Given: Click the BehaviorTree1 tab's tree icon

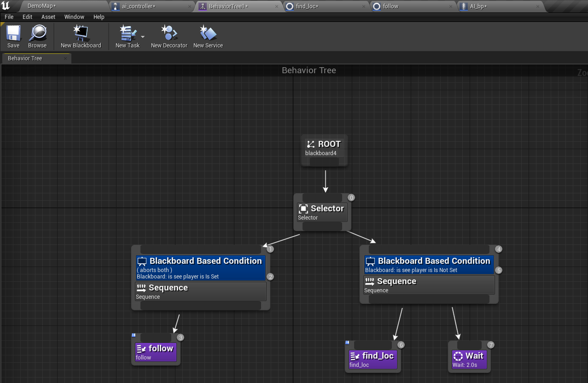Looking at the screenshot, I should point(203,6).
